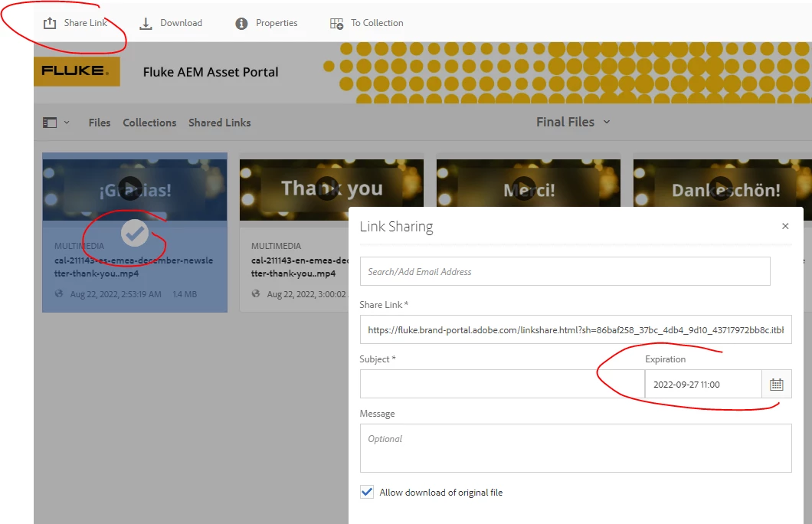
Task: Click the optional Message text area
Action: coord(576,448)
